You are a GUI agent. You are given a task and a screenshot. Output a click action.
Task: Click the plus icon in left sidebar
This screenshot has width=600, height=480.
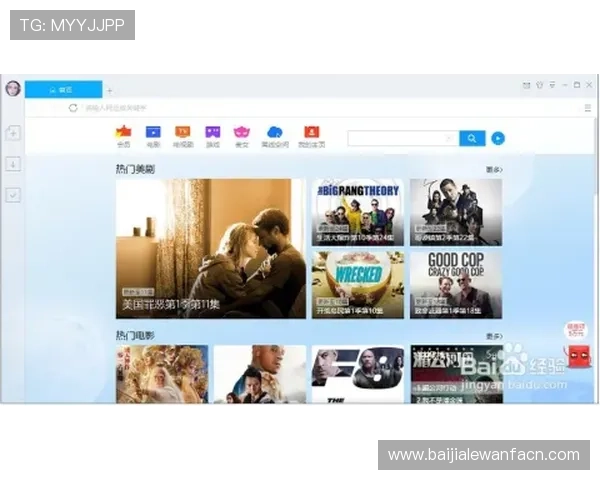point(13,134)
